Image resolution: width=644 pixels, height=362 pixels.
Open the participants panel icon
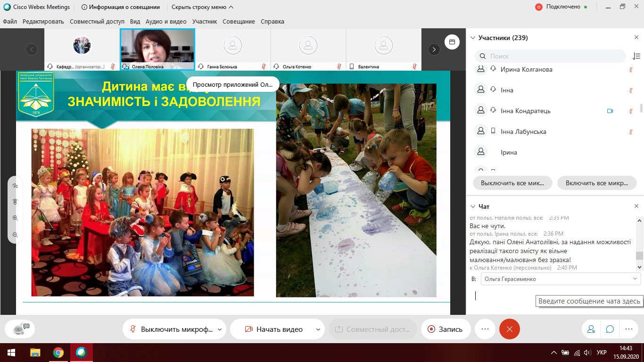591,329
